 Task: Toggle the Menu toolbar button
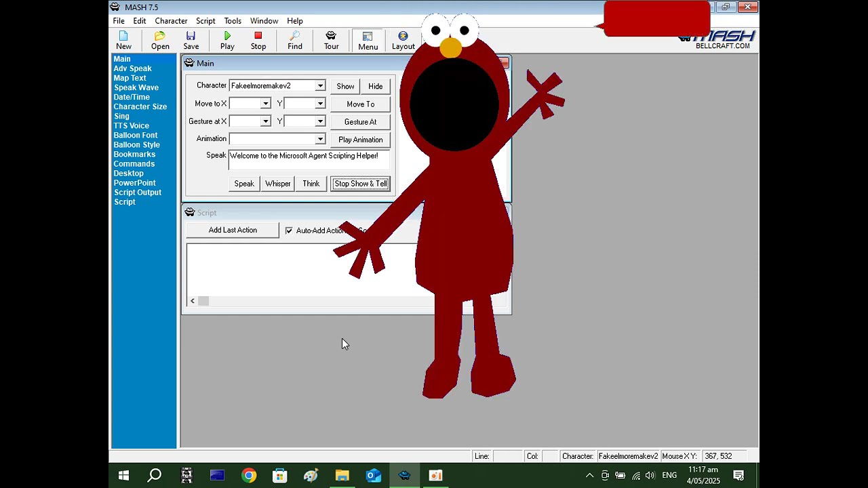click(x=368, y=41)
